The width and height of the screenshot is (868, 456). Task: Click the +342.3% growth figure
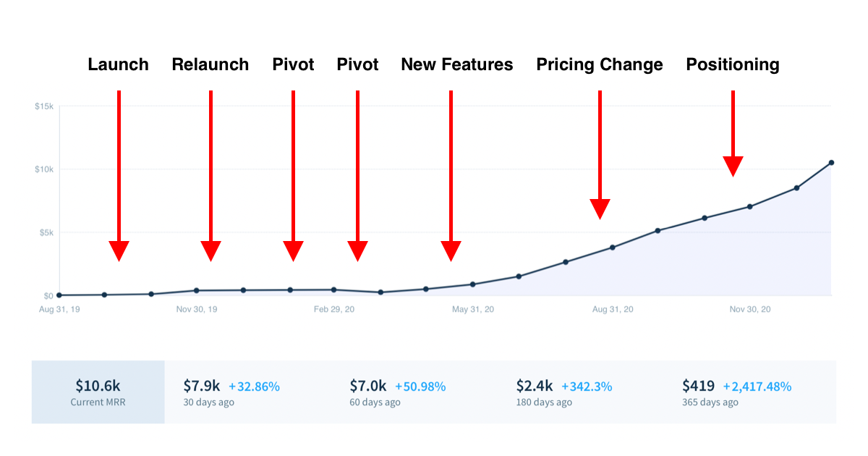point(586,387)
